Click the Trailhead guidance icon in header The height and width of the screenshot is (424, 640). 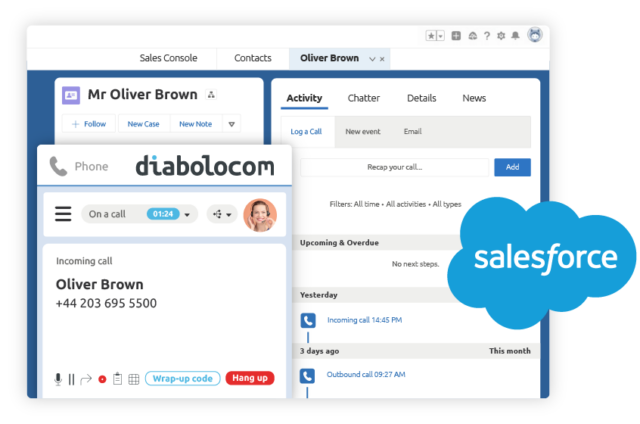pos(472,36)
